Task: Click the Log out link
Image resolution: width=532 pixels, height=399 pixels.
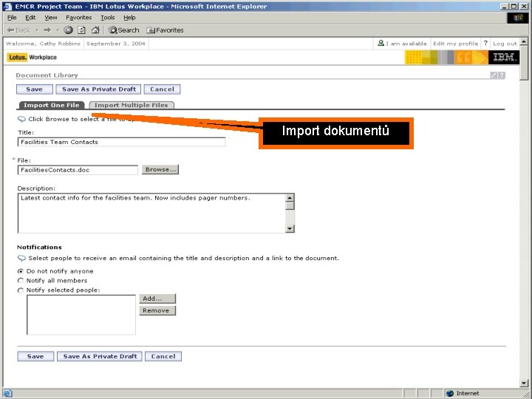Action: tap(505, 44)
